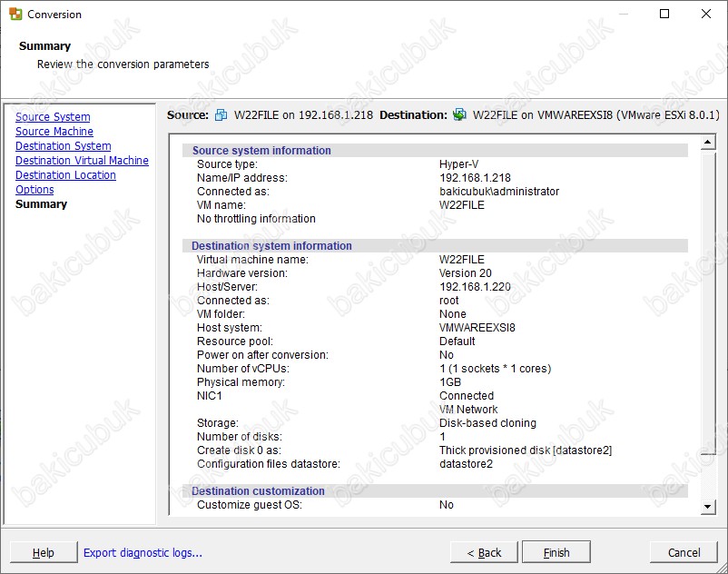Click the Review the conversion parameters text
The image size is (728, 574).
[x=123, y=64]
